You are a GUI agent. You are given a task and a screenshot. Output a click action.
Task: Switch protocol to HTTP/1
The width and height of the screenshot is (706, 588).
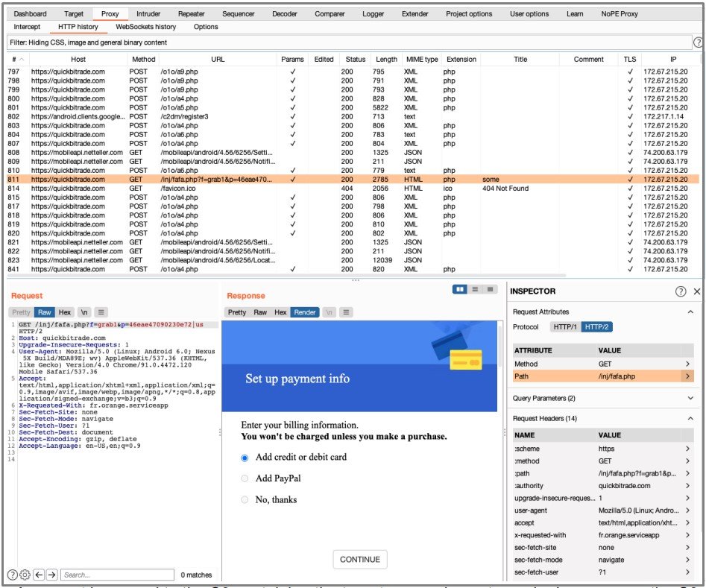click(x=565, y=327)
